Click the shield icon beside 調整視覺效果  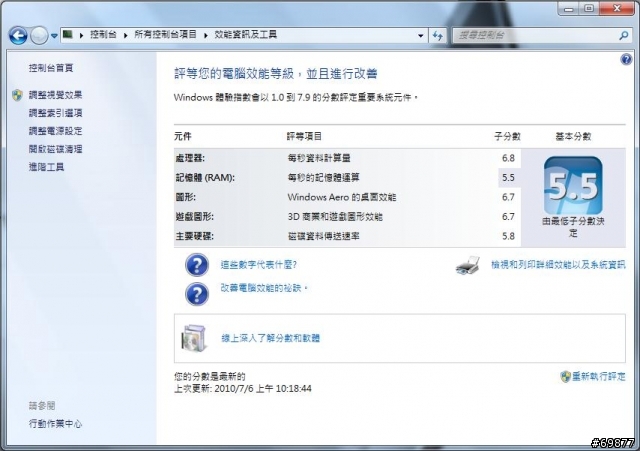[x=17, y=95]
